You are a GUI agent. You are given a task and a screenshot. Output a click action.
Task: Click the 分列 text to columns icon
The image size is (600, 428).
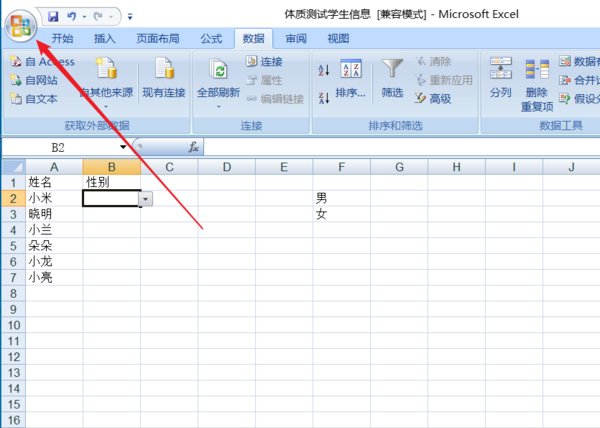pyautogui.click(x=501, y=68)
